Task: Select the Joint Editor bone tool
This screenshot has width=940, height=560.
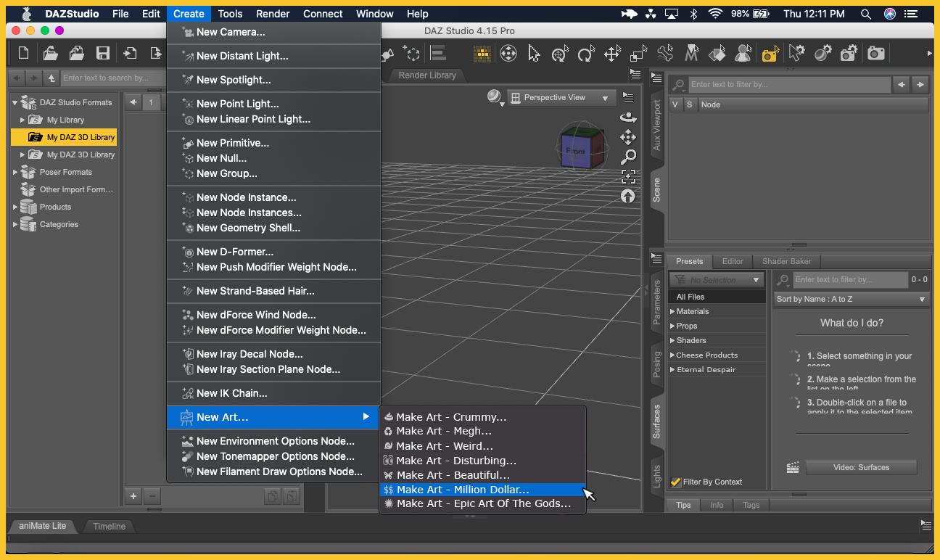Action: 665,53
